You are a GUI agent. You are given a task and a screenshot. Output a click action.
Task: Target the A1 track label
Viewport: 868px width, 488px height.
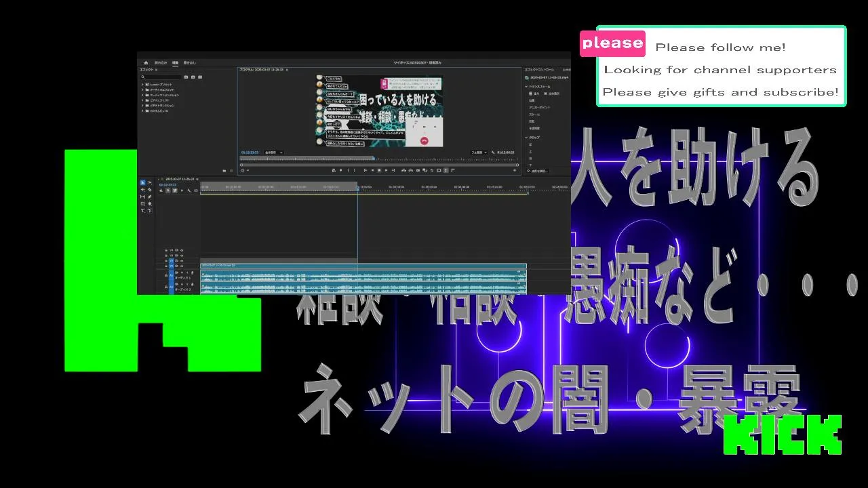coord(172,275)
